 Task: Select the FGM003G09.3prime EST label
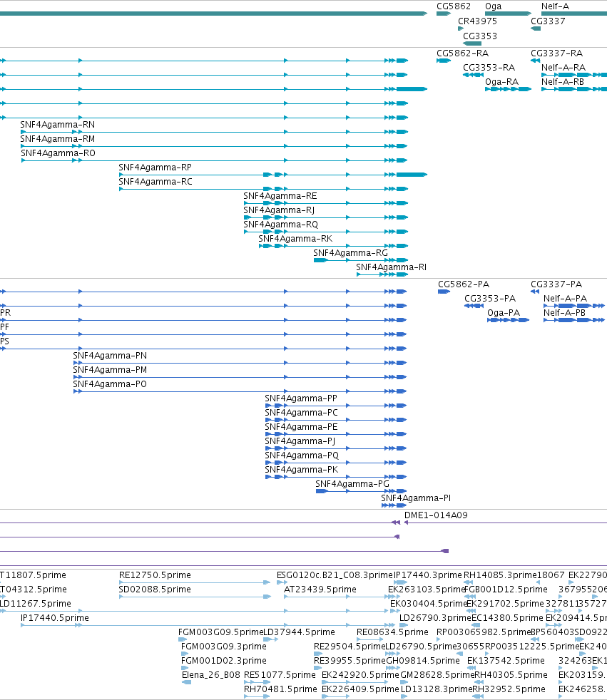coord(224,647)
